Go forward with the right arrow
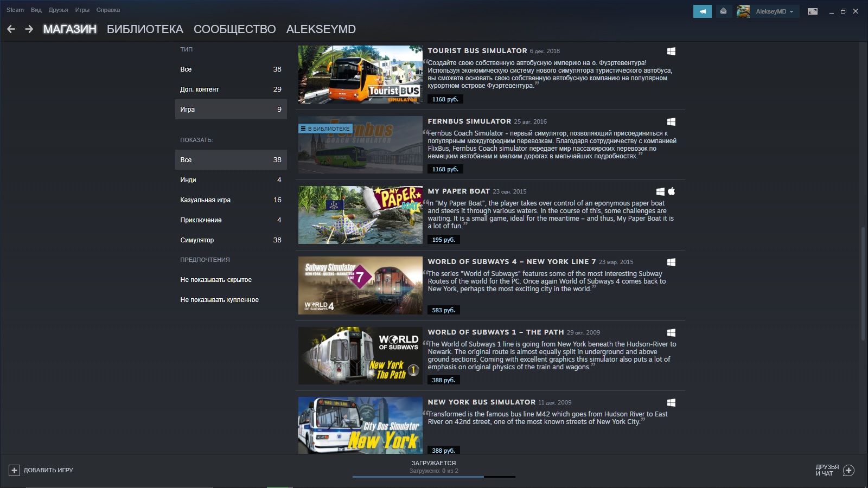 [29, 29]
